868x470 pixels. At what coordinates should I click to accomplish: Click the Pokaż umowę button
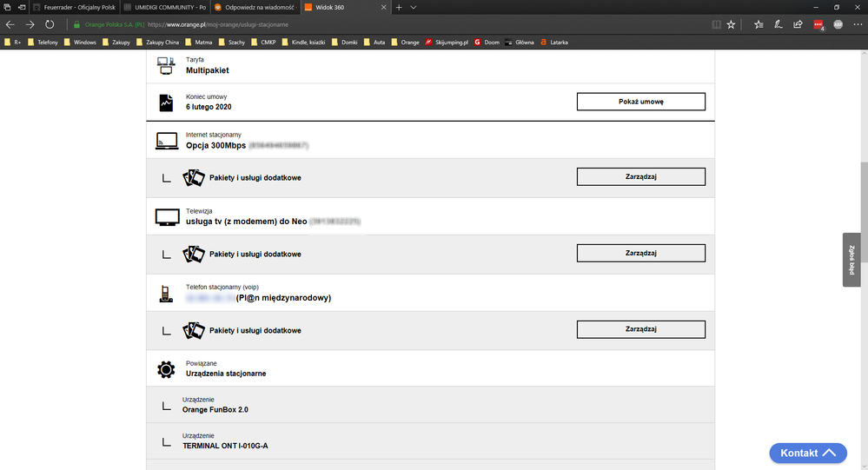[640, 102]
